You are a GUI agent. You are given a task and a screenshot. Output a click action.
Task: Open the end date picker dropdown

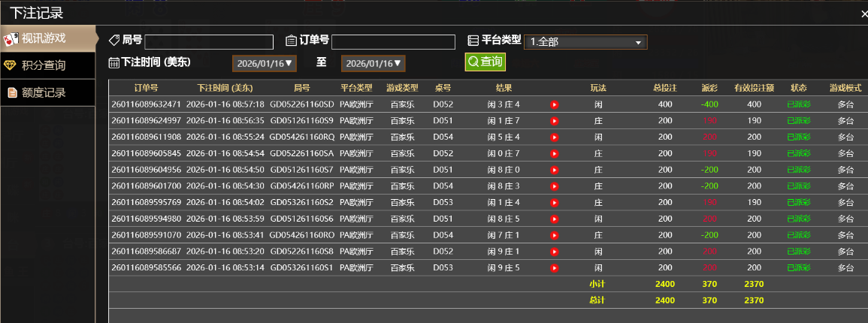(374, 64)
